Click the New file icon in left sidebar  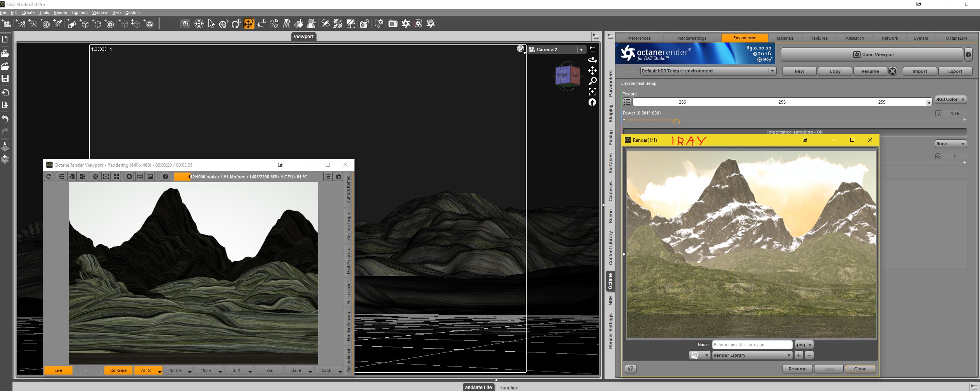pyautogui.click(x=5, y=39)
